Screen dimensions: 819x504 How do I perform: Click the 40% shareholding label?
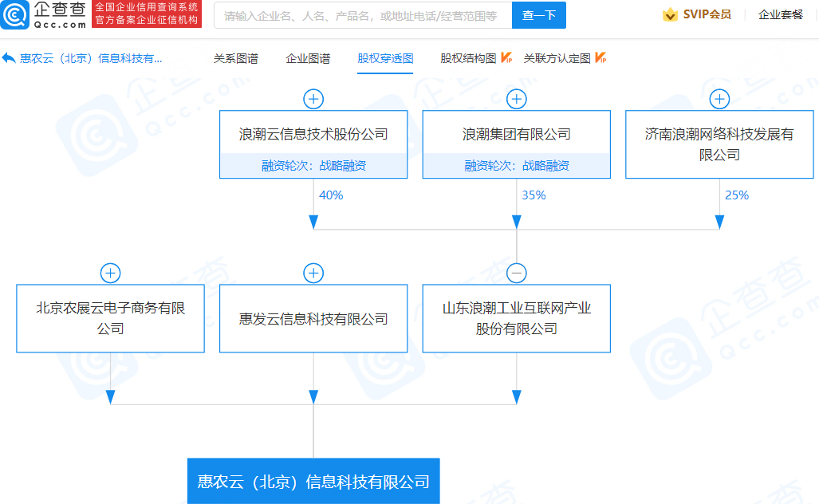[331, 195]
